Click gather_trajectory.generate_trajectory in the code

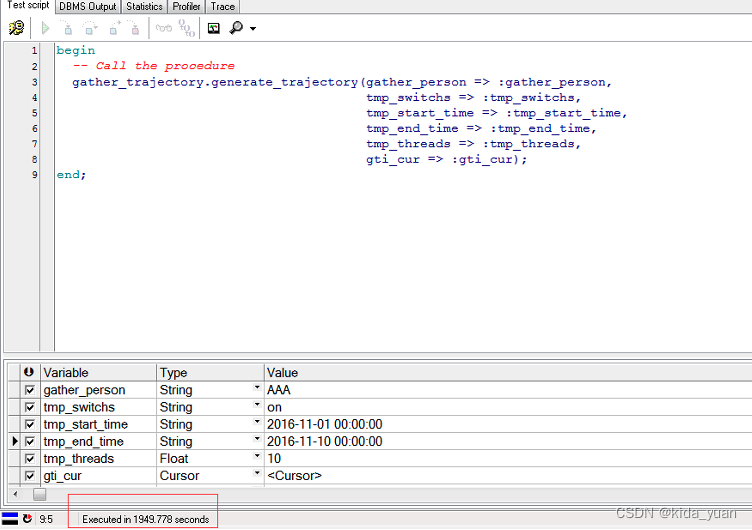pyautogui.click(x=215, y=82)
